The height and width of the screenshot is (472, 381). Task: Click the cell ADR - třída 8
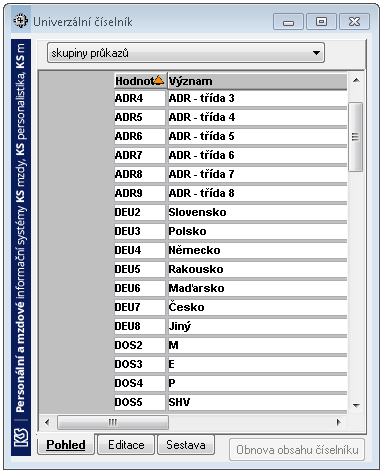point(257,193)
